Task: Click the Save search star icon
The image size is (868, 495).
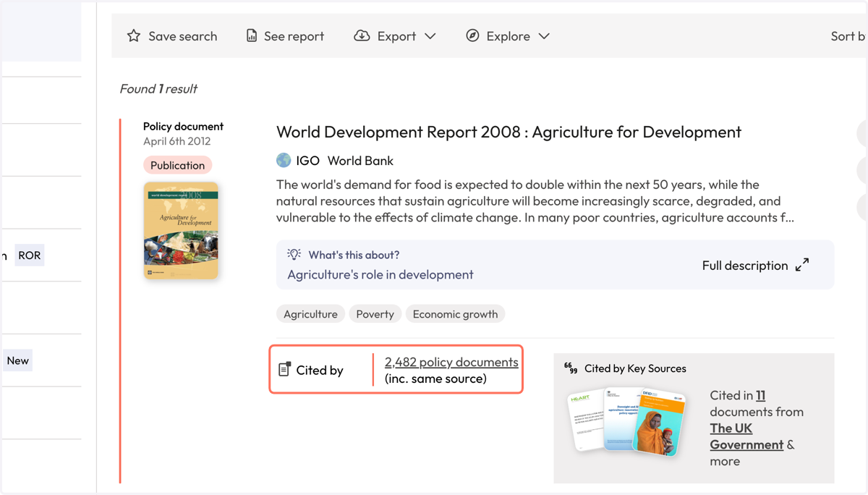Action: [x=134, y=35]
